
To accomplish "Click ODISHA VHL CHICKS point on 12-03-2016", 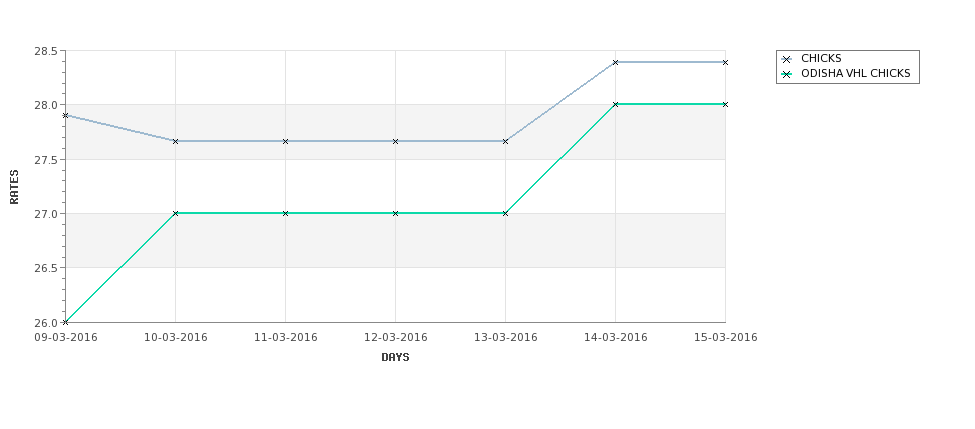I will click(x=395, y=213).
